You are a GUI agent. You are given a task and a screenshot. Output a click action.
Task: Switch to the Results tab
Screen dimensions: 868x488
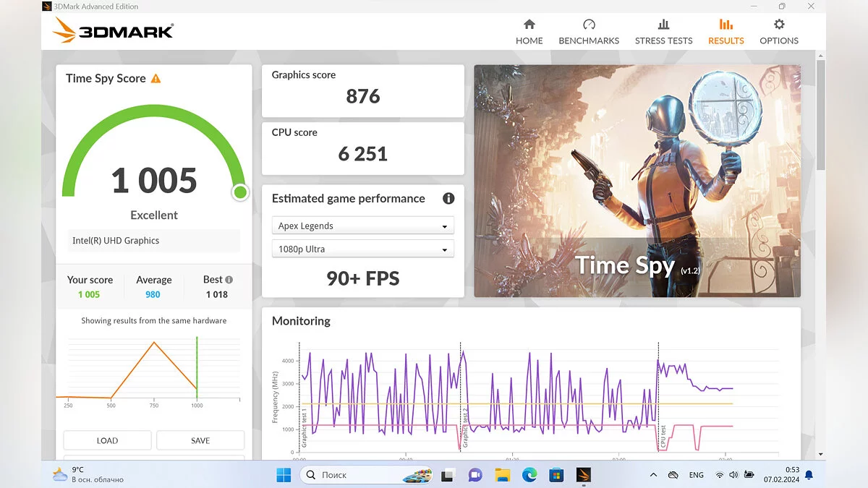pos(726,33)
